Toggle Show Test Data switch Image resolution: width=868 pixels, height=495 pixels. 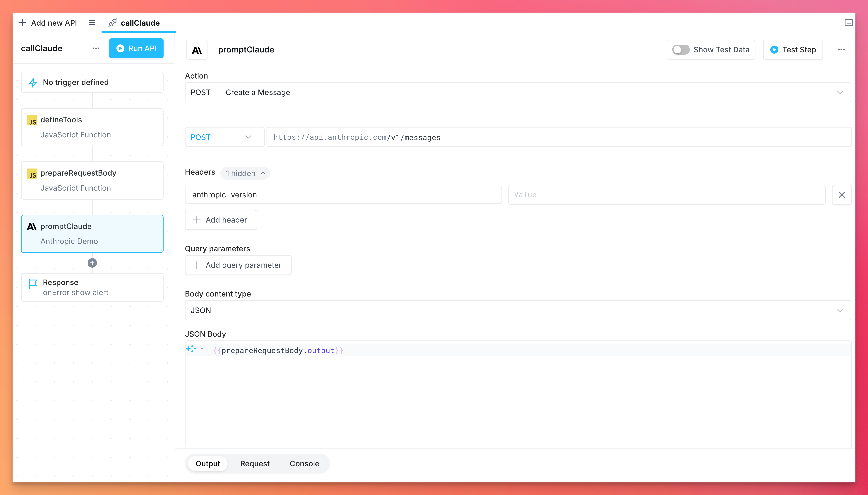[x=681, y=50]
